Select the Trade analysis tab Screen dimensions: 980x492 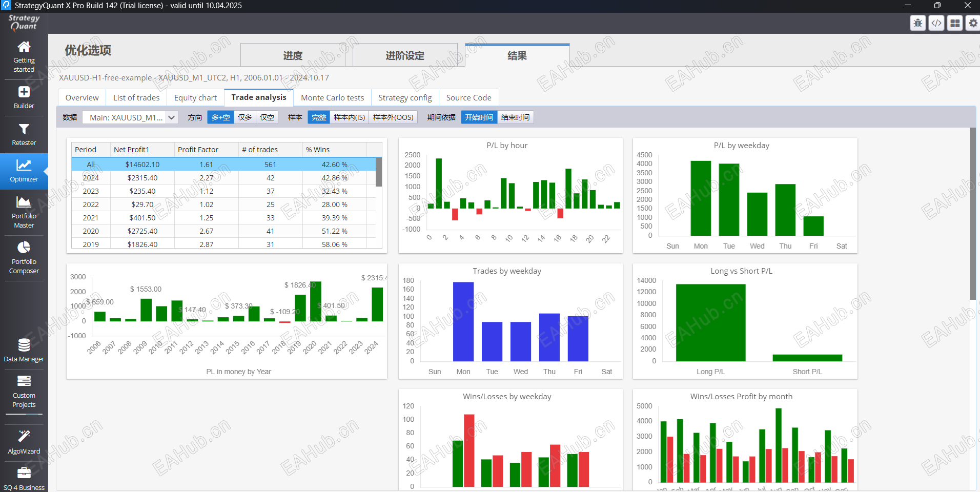click(259, 97)
